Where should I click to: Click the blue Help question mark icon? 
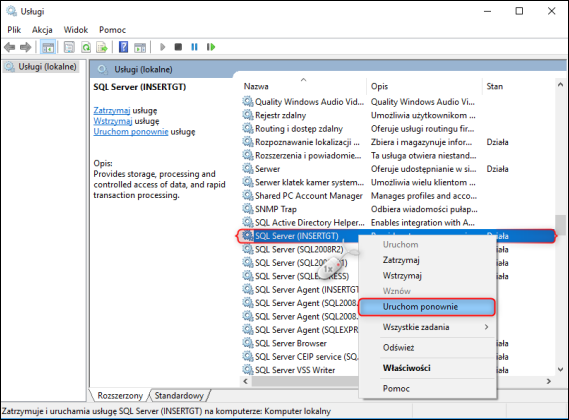[x=123, y=47]
